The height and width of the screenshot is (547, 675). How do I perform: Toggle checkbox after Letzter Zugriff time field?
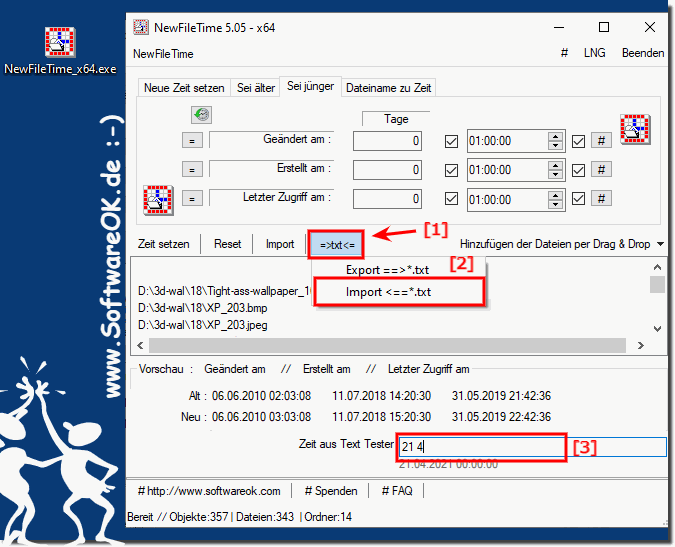578,199
